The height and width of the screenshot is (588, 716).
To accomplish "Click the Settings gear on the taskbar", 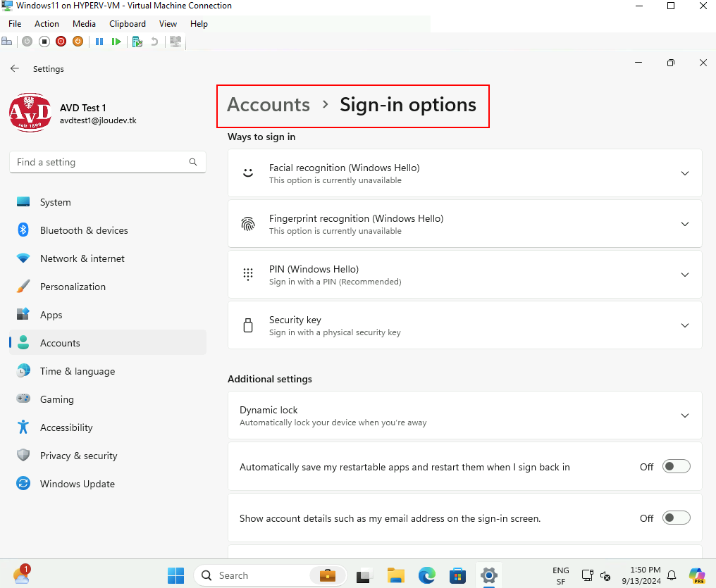I will click(x=488, y=576).
